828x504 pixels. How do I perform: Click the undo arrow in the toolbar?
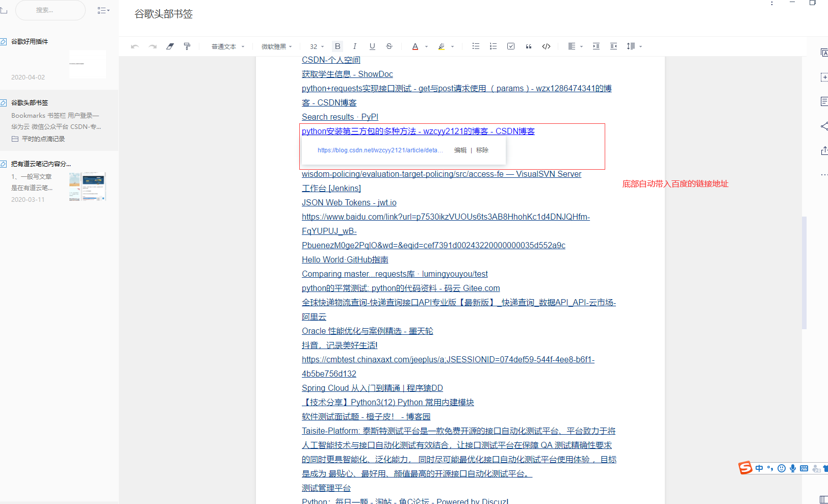[135, 46]
